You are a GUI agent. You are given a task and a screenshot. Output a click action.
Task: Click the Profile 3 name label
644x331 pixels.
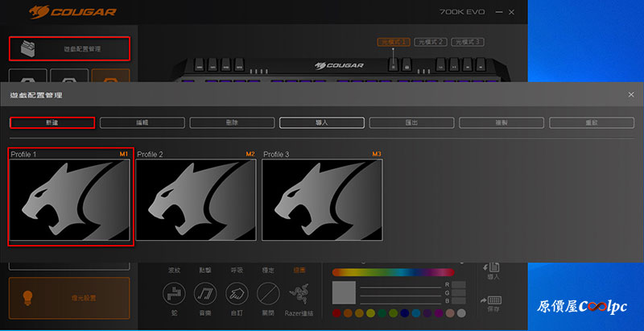(x=276, y=155)
